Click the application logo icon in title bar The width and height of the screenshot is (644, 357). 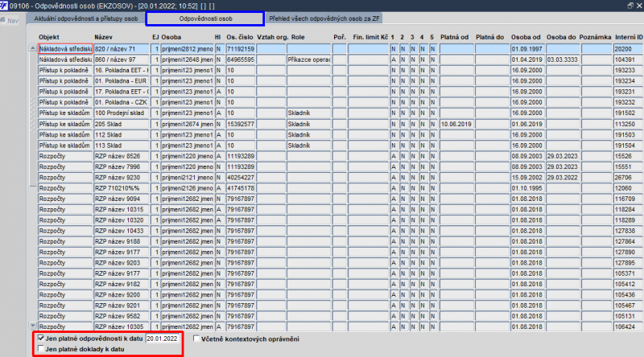[4, 6]
